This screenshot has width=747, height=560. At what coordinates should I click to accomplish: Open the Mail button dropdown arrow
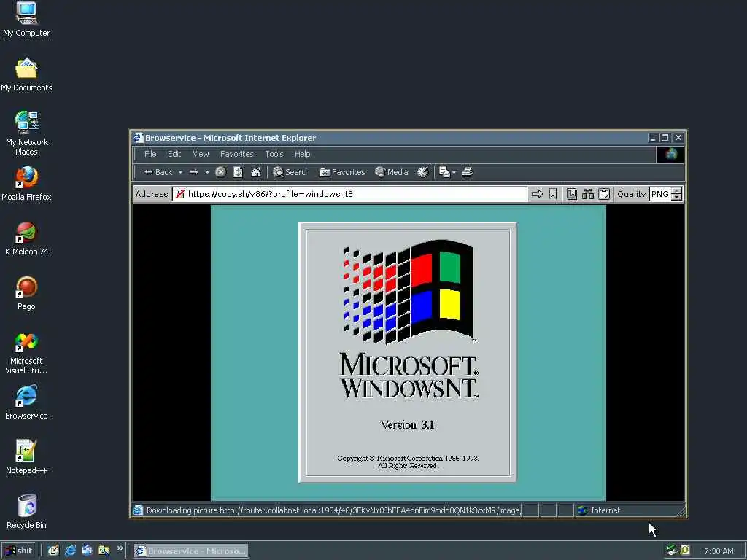pyautogui.click(x=454, y=172)
